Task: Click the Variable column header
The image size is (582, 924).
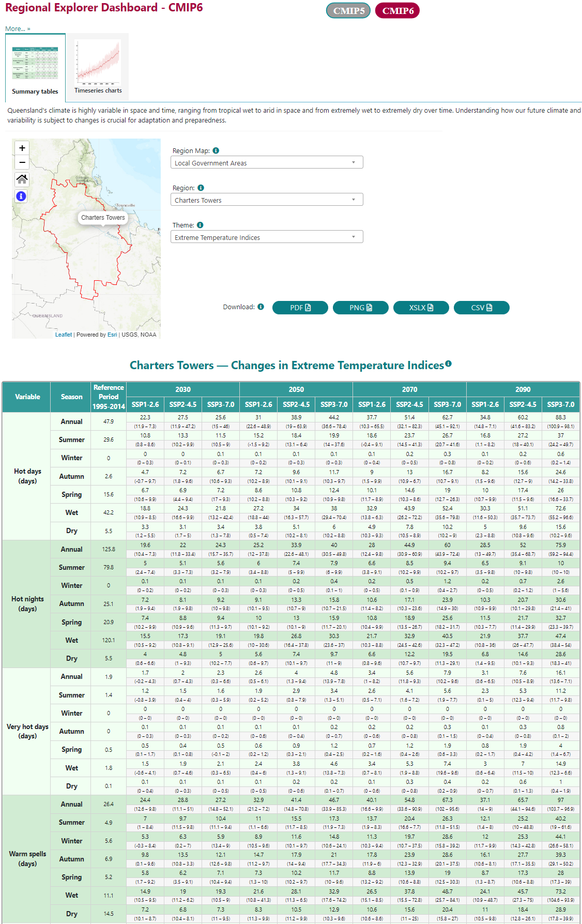Action: pos(27,397)
